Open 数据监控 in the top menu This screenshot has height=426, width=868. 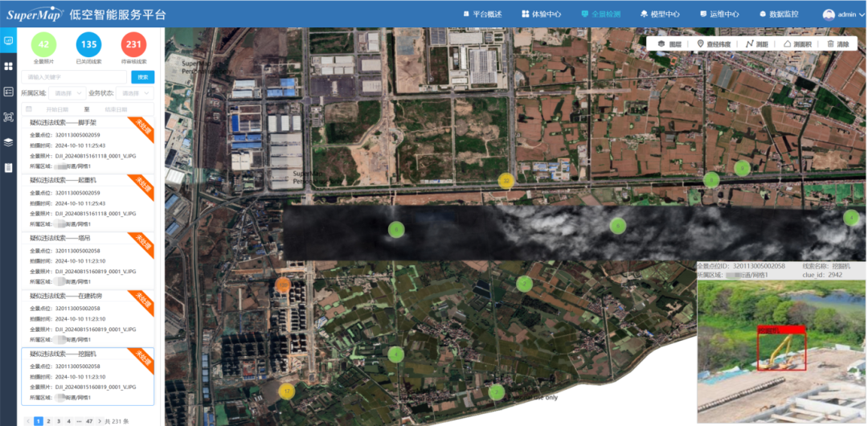point(779,14)
